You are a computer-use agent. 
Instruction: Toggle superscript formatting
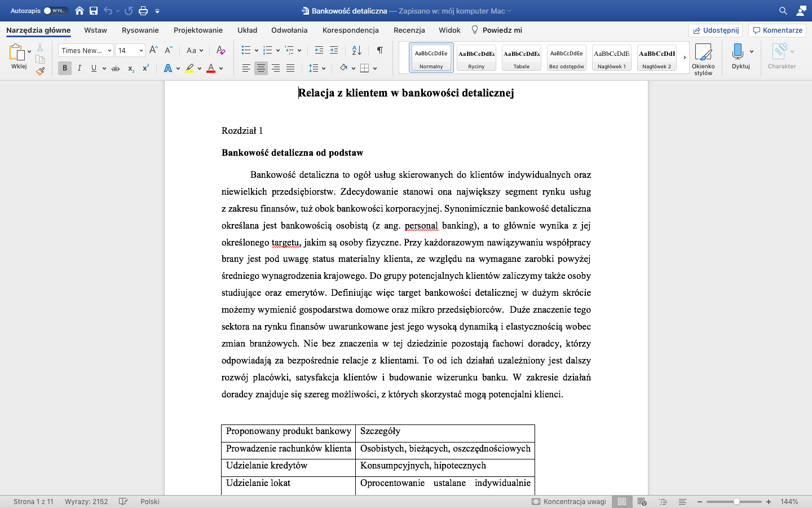(x=145, y=68)
